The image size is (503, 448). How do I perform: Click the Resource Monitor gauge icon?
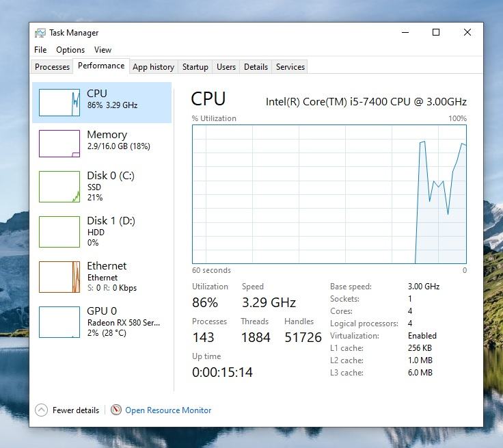point(115,410)
